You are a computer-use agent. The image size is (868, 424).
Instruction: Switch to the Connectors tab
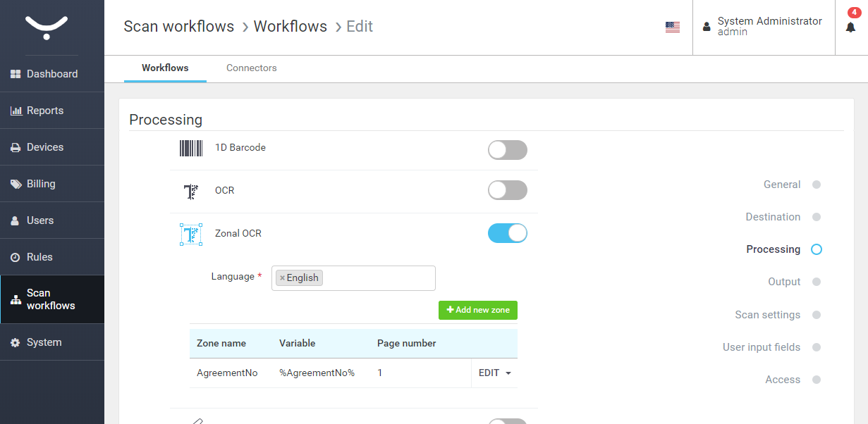(251, 68)
